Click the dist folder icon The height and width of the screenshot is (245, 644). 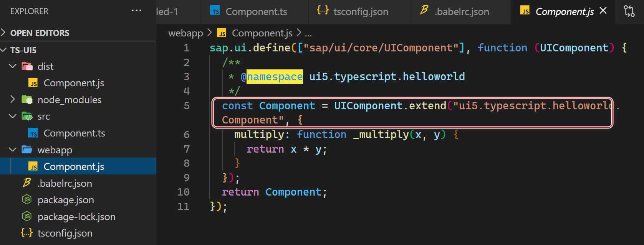[x=27, y=66]
